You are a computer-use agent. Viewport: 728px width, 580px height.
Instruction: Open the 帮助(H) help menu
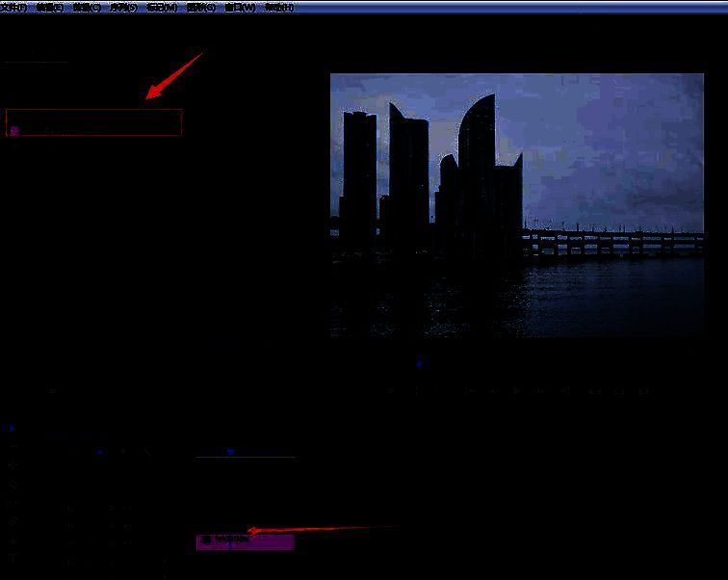click(278, 7)
